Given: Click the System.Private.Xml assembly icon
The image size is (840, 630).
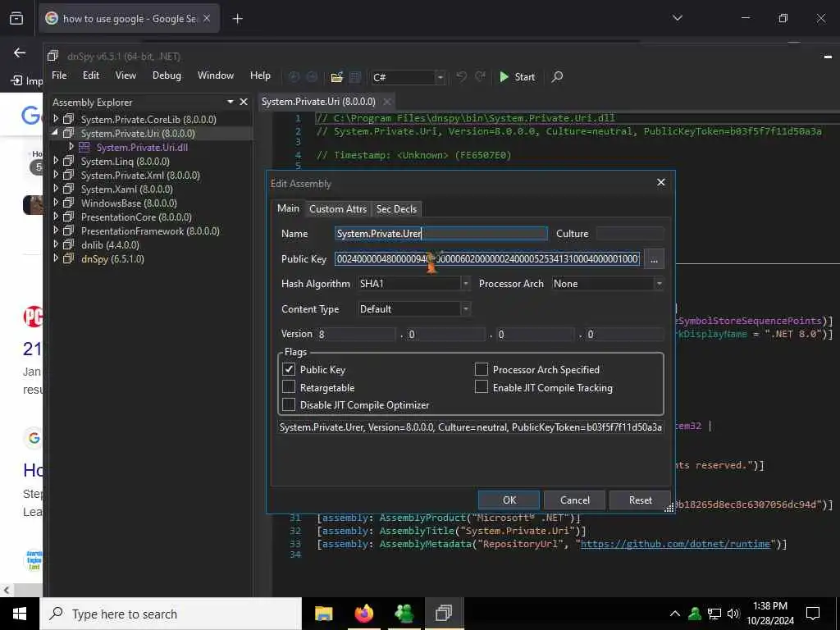Looking at the screenshot, I should (68, 175).
